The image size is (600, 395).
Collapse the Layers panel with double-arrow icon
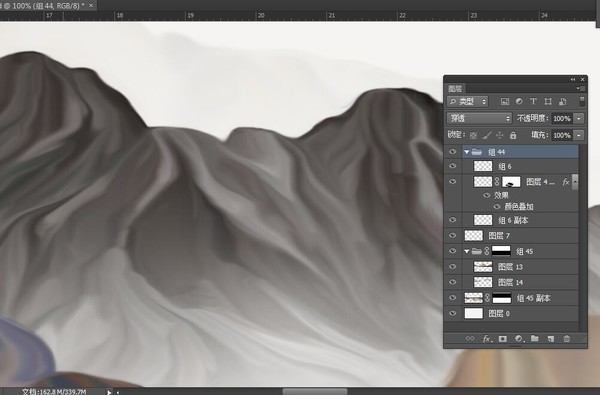pos(573,79)
